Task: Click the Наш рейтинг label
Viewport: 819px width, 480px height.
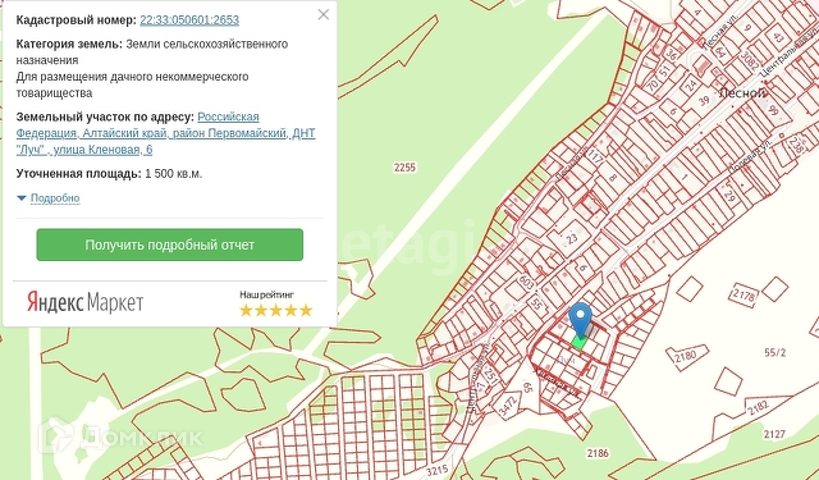Action: pyautogui.click(x=267, y=295)
